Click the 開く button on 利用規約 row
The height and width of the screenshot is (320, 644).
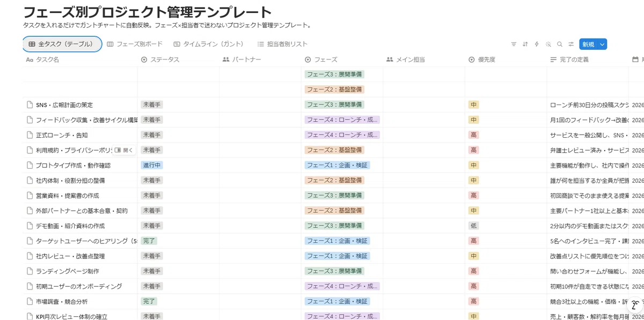124,150
